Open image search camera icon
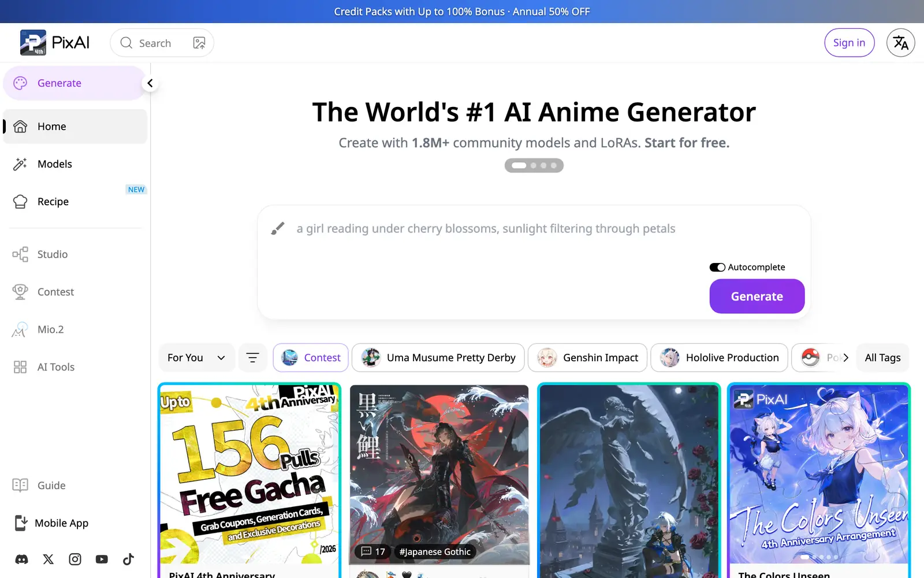Viewport: 924px width, 578px height. tap(199, 43)
